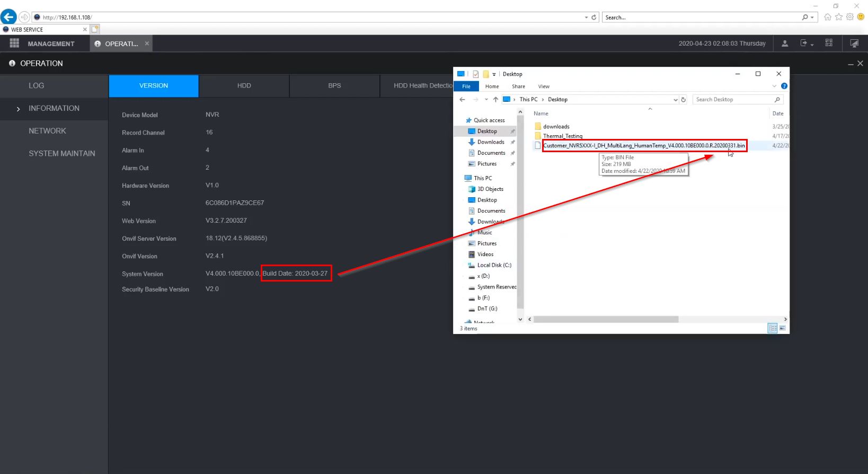Click the Explorer back arrow
Viewport: 868px width, 474px height.
tap(463, 100)
